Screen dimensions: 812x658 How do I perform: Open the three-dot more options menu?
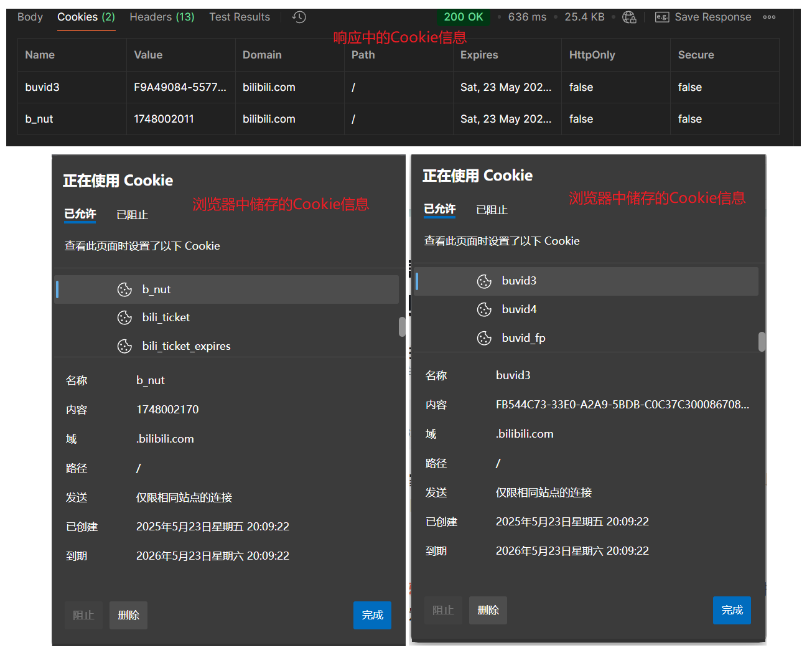click(x=769, y=17)
